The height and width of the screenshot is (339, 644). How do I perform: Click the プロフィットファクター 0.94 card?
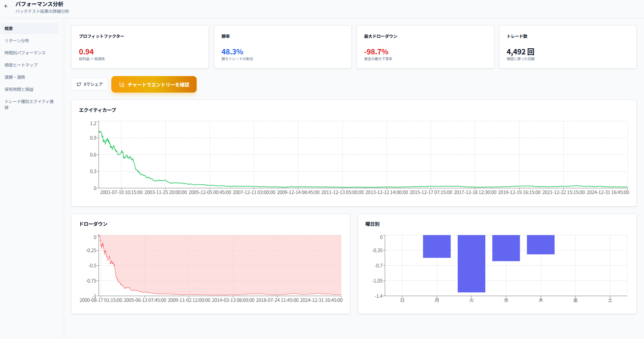[x=140, y=47]
